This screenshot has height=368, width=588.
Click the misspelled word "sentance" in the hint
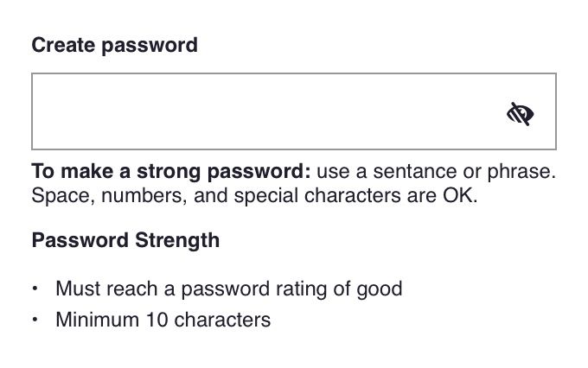click(415, 172)
